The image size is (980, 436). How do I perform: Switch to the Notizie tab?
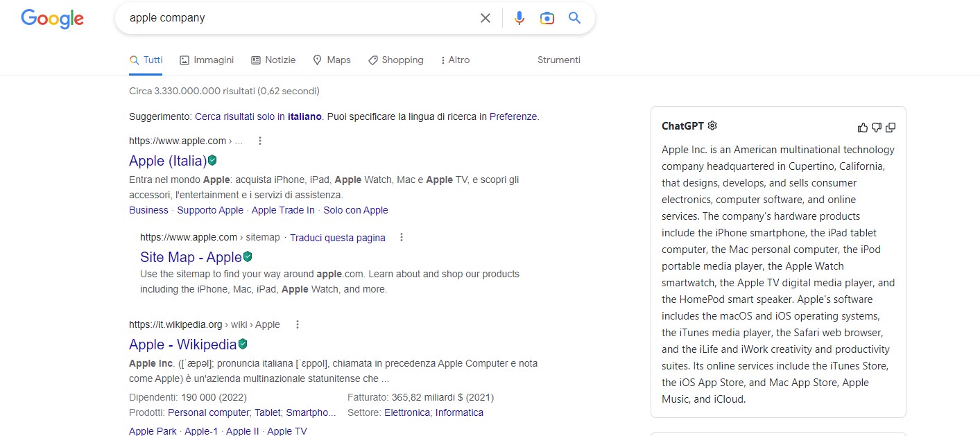[x=273, y=60]
